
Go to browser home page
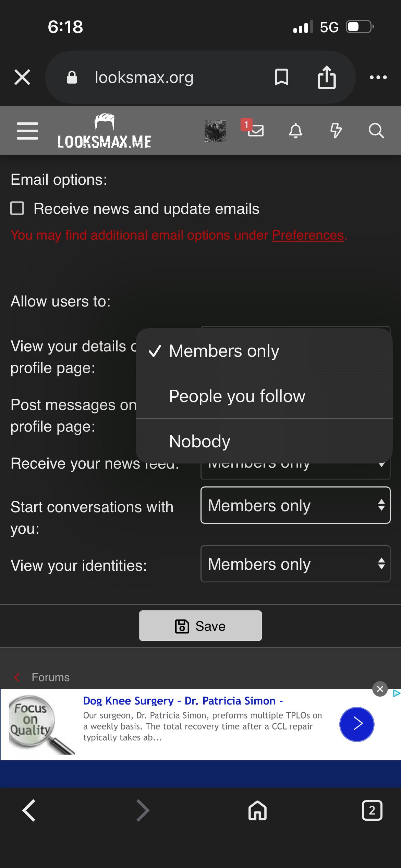coord(257,810)
